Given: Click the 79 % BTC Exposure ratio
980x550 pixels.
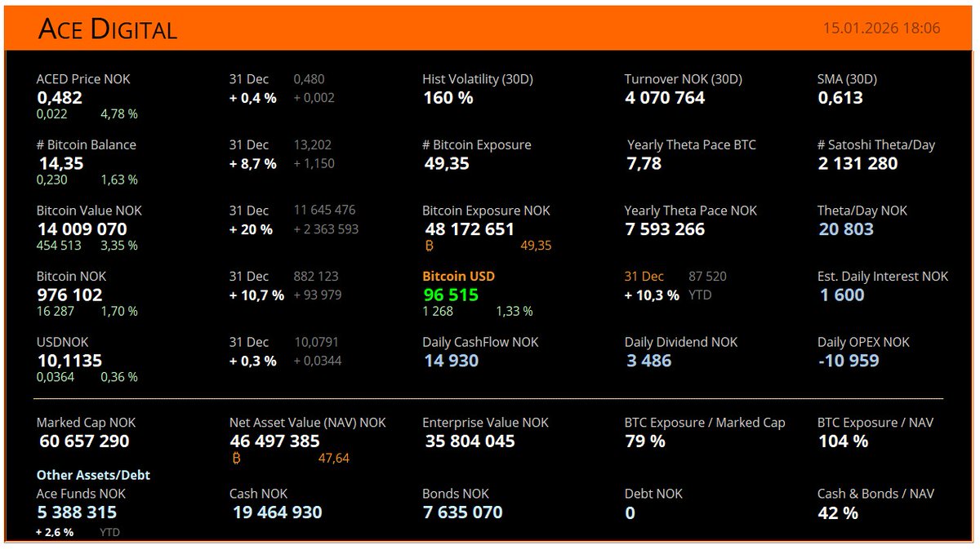Looking at the screenshot, I should coord(645,441).
